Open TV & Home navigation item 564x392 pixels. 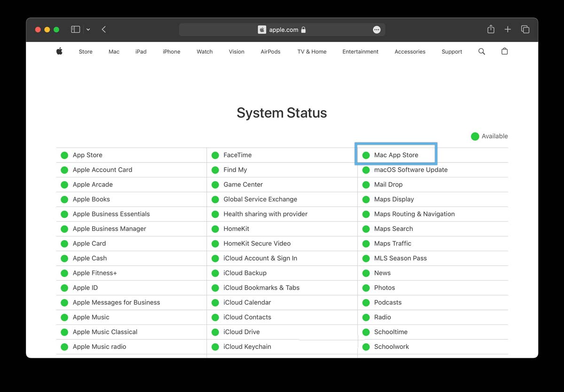[x=312, y=52]
